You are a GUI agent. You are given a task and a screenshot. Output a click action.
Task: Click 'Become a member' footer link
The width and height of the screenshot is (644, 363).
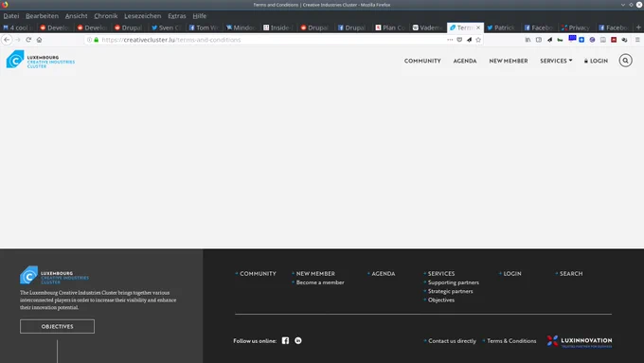click(320, 282)
